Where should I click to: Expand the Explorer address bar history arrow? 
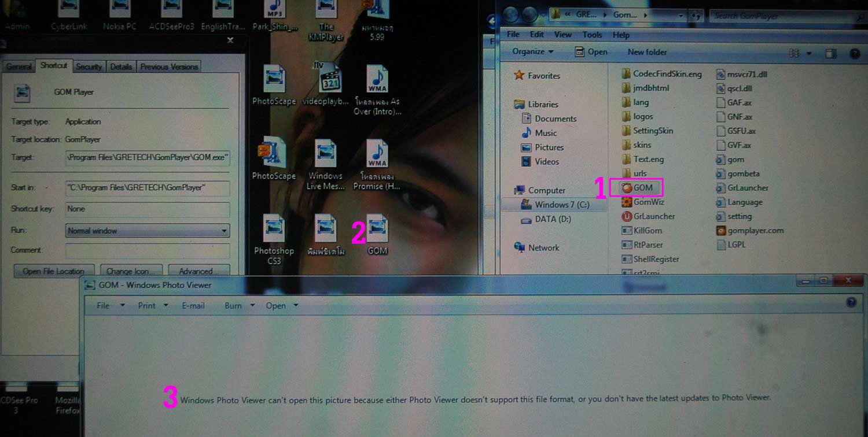681,15
